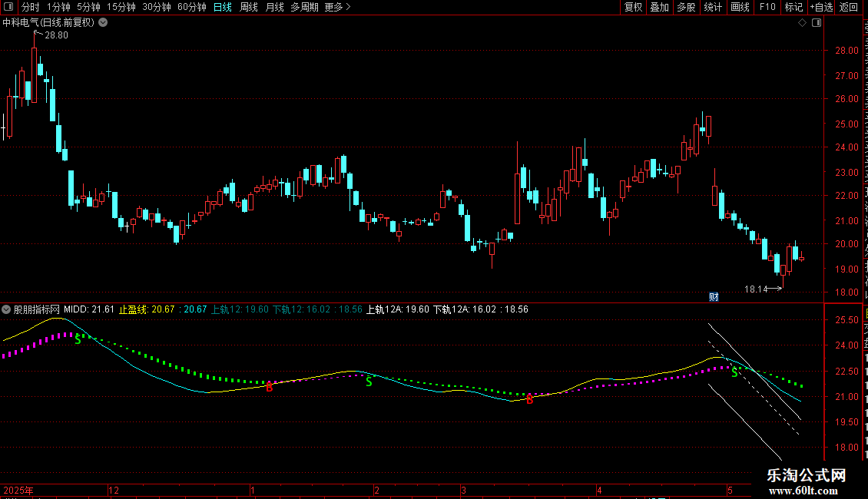Click the 财 finance marker icon
This screenshot has height=499, width=868.
point(714,297)
